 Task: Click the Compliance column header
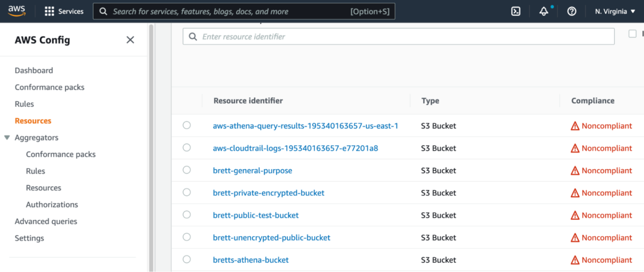pos(593,101)
